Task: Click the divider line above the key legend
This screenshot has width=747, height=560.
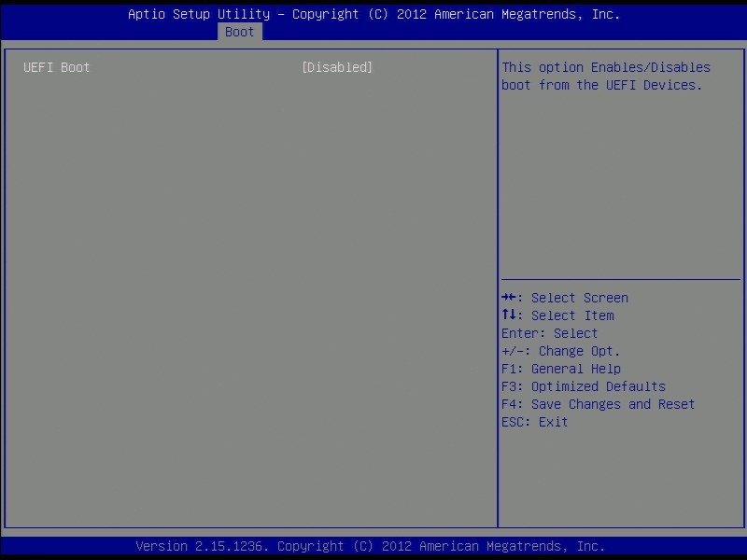Action: pyautogui.click(x=620, y=279)
